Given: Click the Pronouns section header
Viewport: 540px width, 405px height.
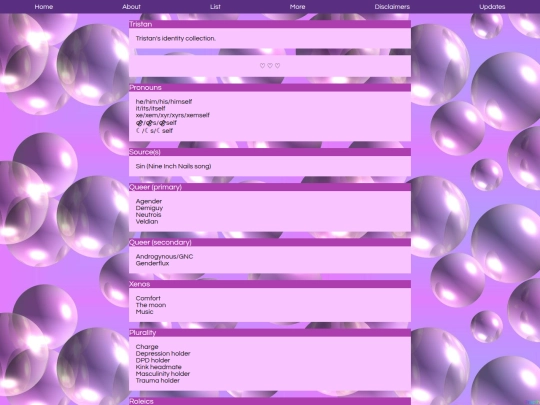Looking at the screenshot, I should 270,87.
